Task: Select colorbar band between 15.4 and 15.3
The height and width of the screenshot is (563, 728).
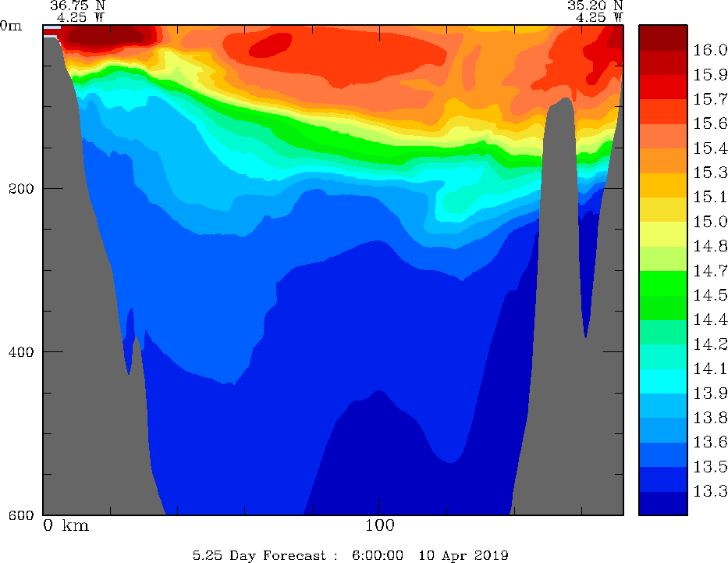Action: [x=662, y=161]
